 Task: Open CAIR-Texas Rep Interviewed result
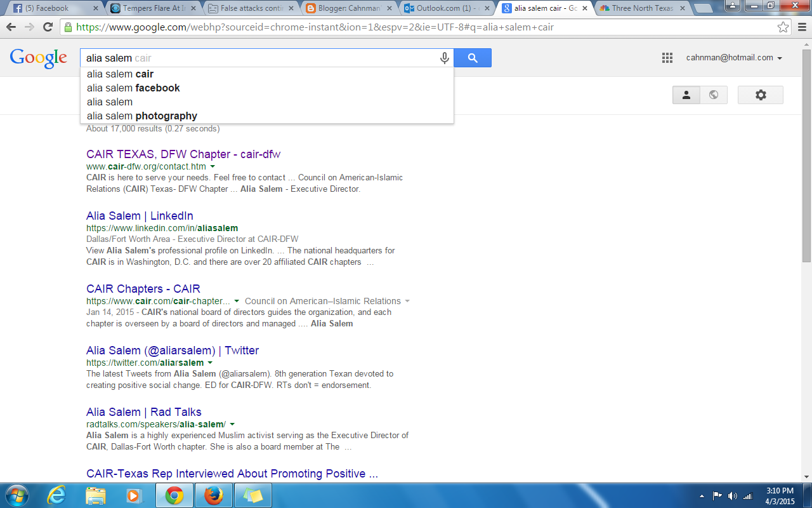click(x=232, y=474)
